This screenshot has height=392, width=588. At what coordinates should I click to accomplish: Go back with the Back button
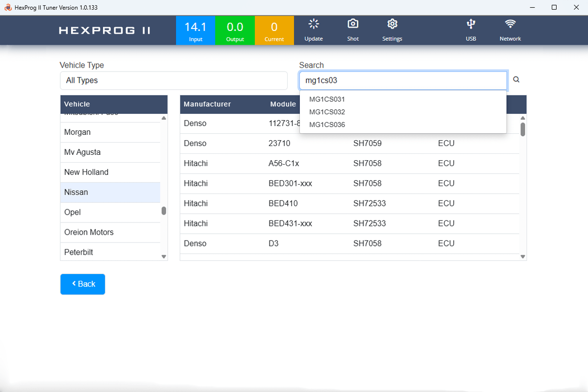point(83,284)
